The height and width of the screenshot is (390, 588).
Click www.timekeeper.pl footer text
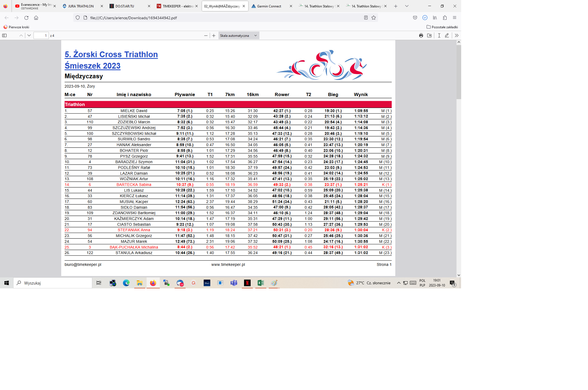click(x=228, y=264)
